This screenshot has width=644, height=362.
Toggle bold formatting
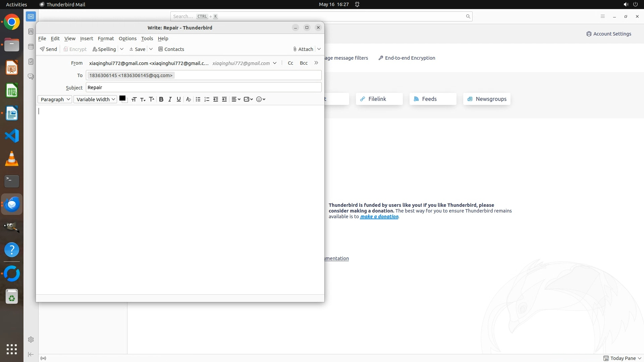[x=161, y=99]
